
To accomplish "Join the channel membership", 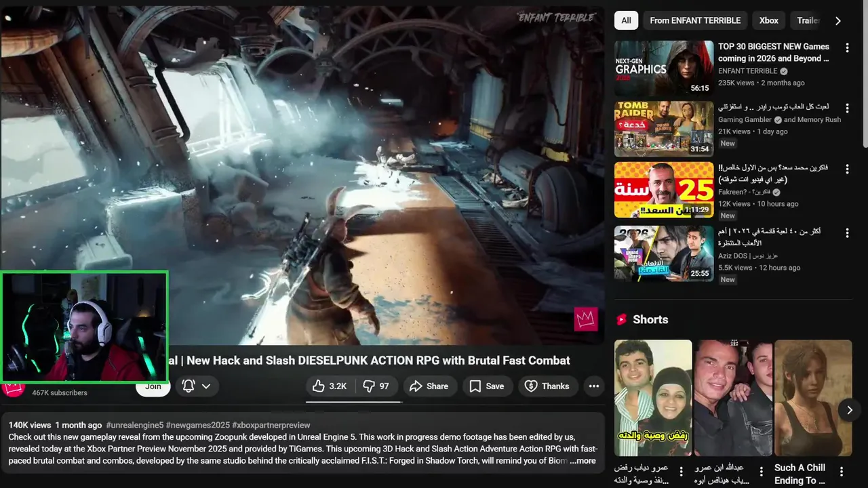I will 153,386.
